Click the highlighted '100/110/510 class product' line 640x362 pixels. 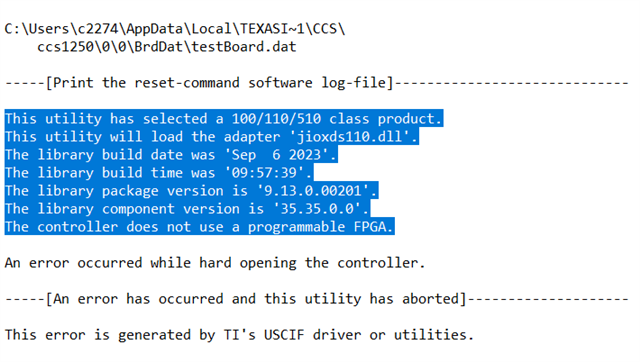coord(224,119)
